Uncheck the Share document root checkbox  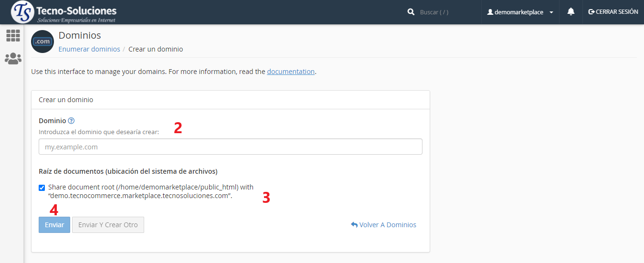[x=42, y=188]
